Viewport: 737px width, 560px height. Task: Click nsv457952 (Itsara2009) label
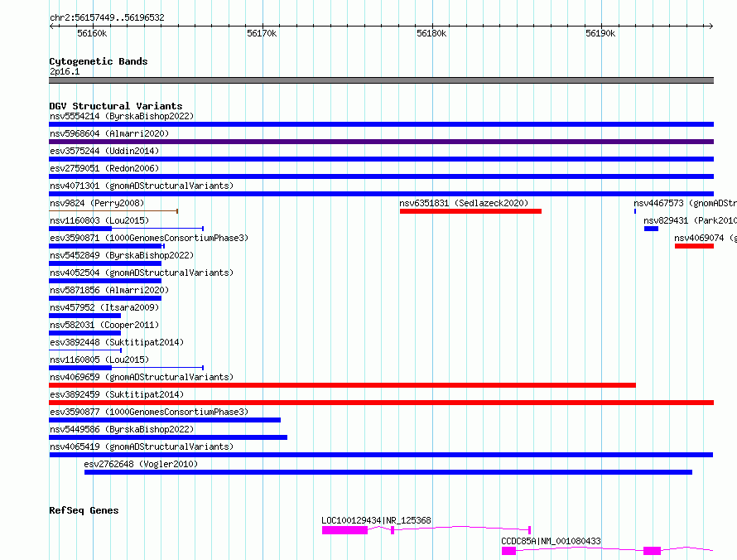point(104,307)
